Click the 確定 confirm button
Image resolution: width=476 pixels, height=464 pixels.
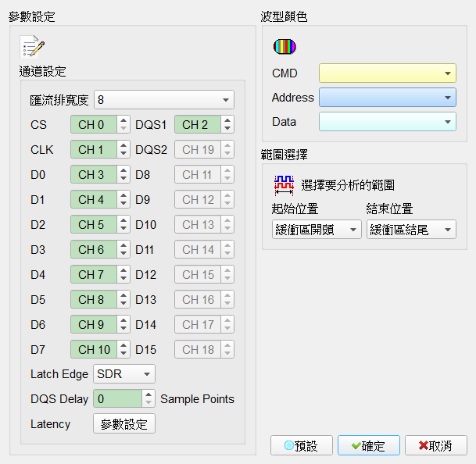pos(369,445)
